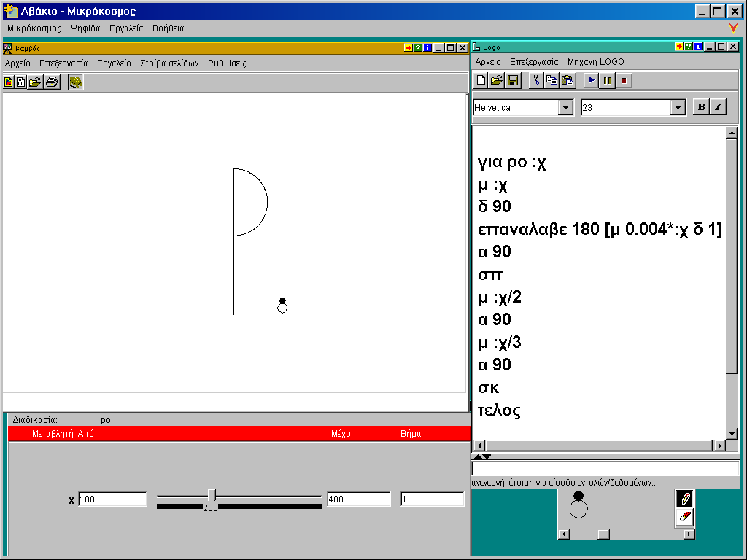
Task: Pause Logo execution
Action: click(x=607, y=80)
